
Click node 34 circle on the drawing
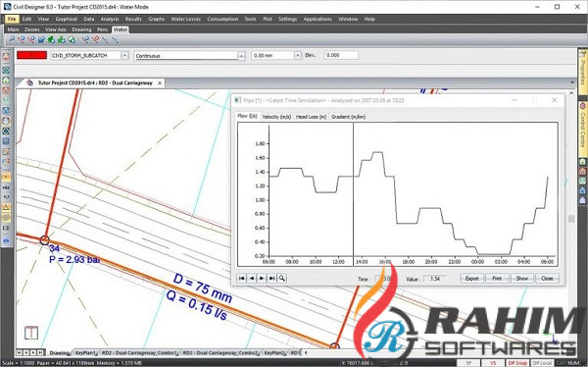point(45,239)
